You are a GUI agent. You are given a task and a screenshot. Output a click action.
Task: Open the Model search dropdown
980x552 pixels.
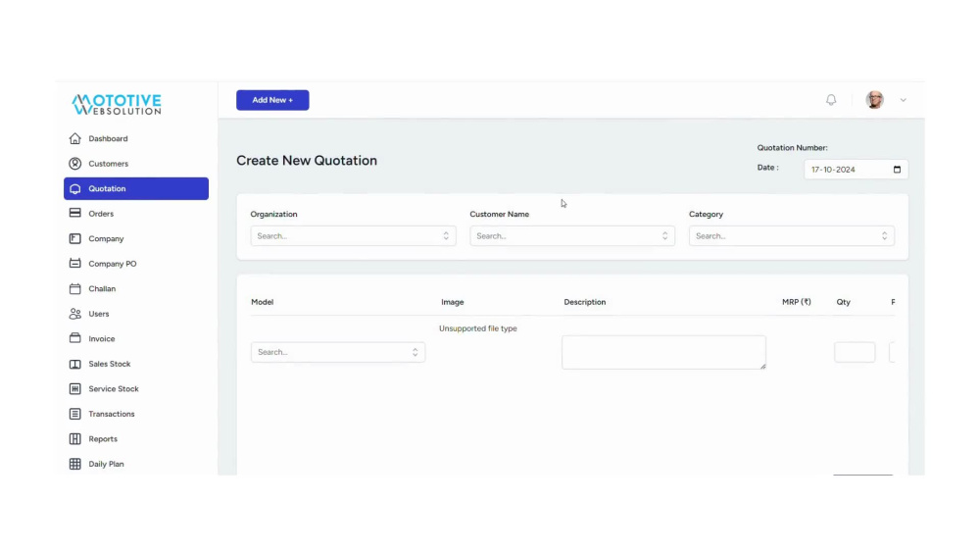(338, 352)
